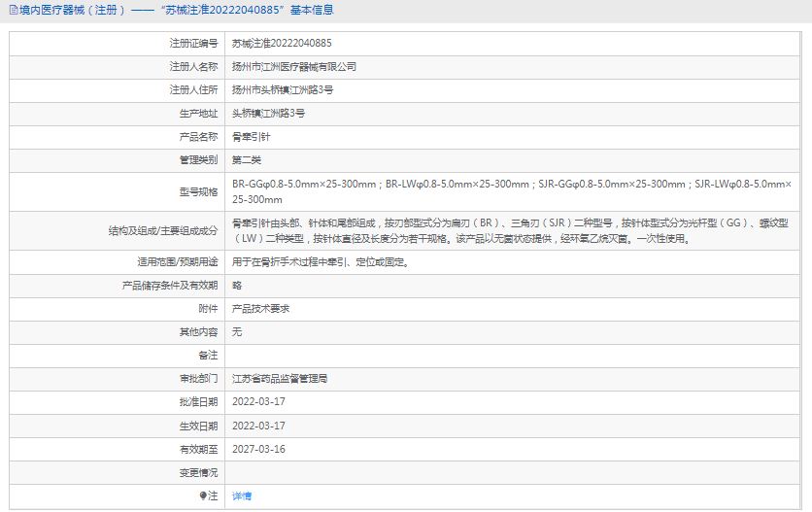Select the 生效日期 value 2022-03-17
This screenshot has width=812, height=512.
(258, 426)
